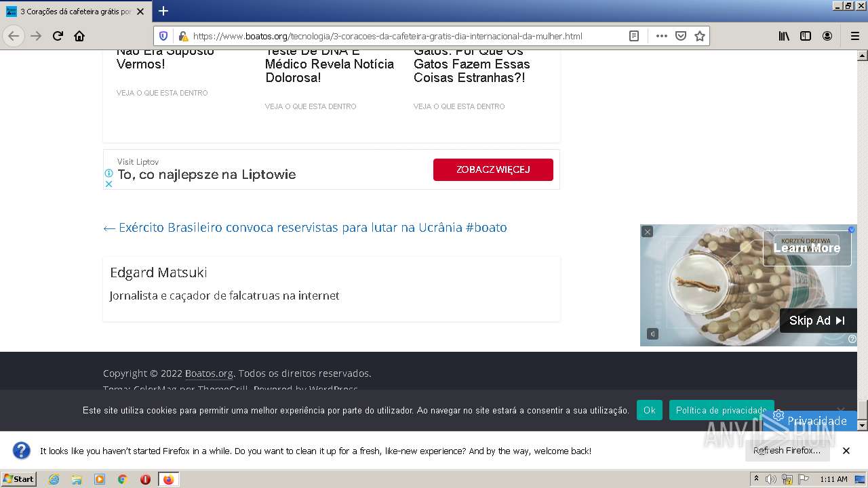Reload the current page
The width and height of the screenshot is (868, 488).
pyautogui.click(x=58, y=36)
